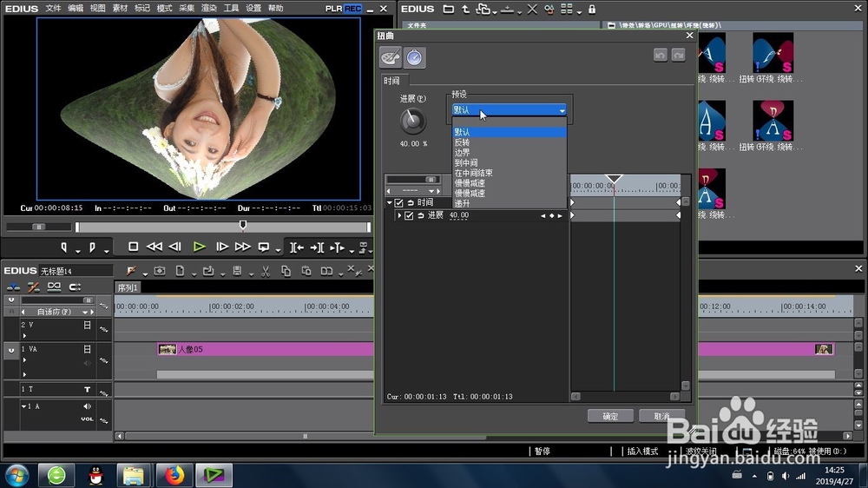The width and height of the screenshot is (868, 488).
Task: Toggle video mute on track 1 VA
Action: coord(87,349)
